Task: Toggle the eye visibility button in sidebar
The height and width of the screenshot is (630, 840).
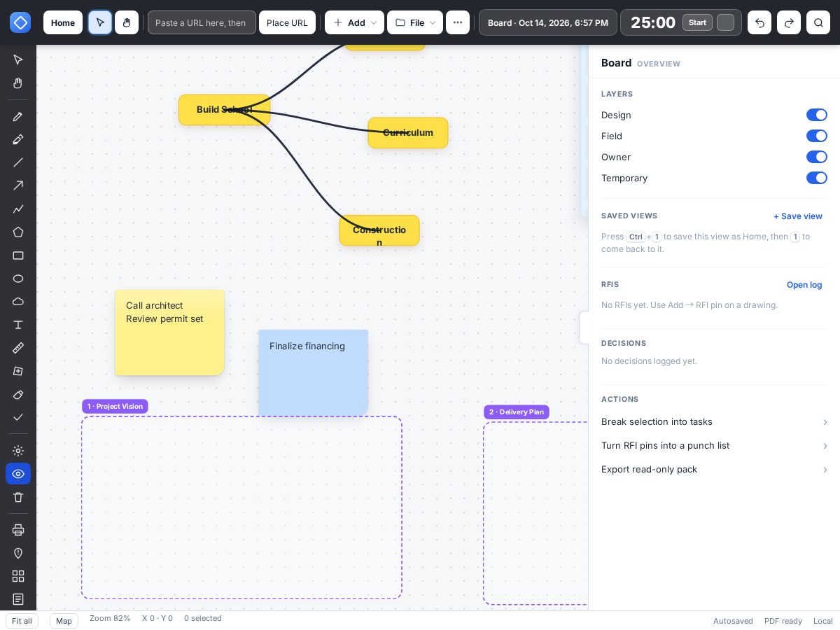Action: click(18, 474)
